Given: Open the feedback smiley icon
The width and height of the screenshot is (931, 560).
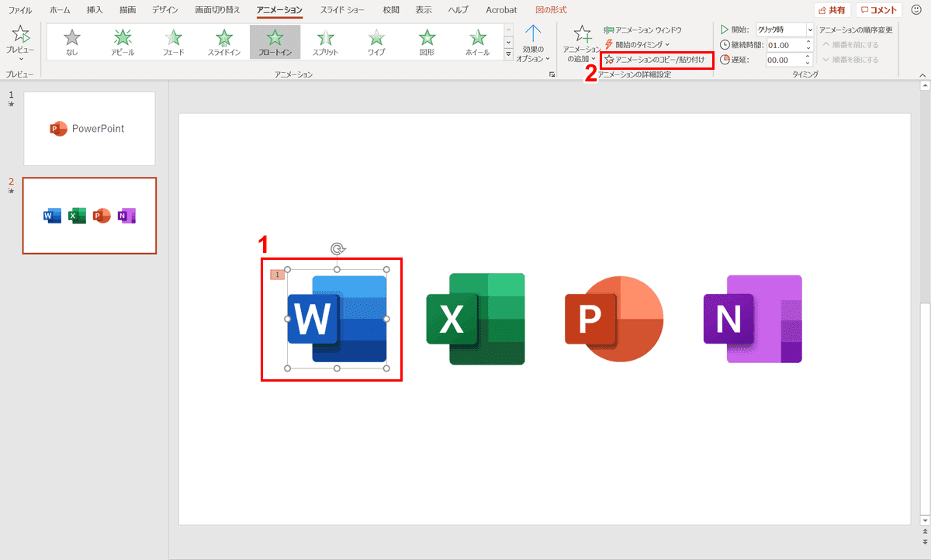Looking at the screenshot, I should 916,10.
